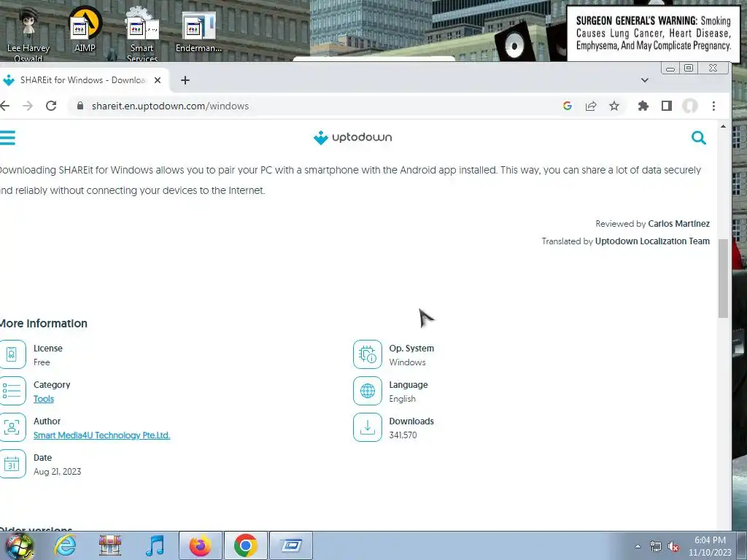Open the Enderman desktop shortcut
The height and width of the screenshot is (560, 747).
coord(198,32)
